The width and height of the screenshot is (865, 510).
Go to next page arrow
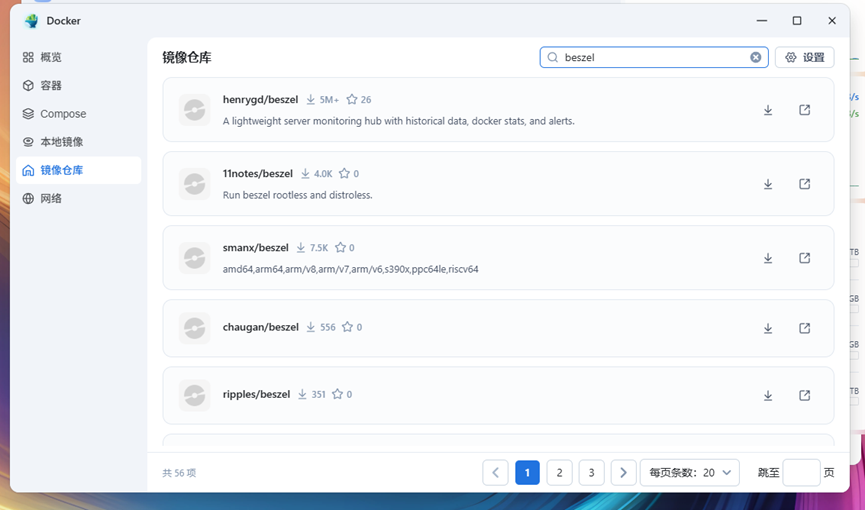[623, 472]
